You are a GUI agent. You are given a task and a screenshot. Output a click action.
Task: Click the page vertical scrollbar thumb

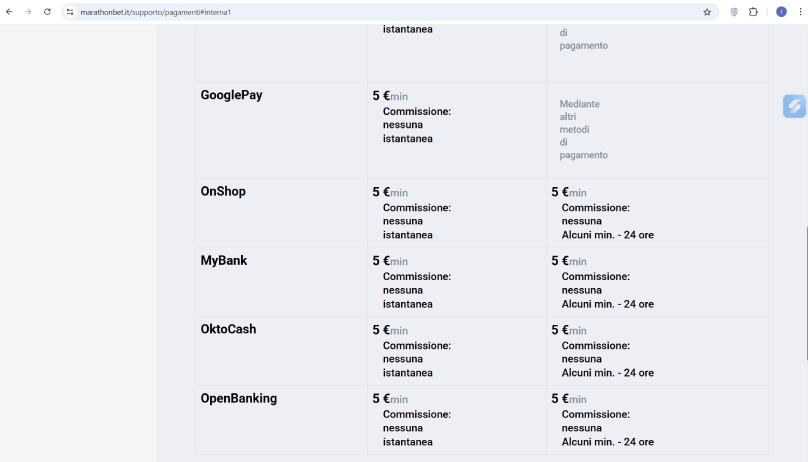pos(806,294)
